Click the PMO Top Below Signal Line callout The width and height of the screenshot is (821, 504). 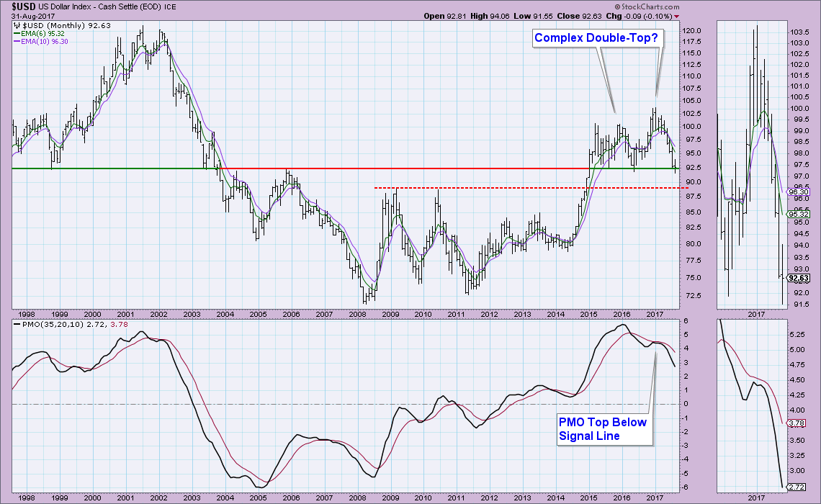[603, 428]
